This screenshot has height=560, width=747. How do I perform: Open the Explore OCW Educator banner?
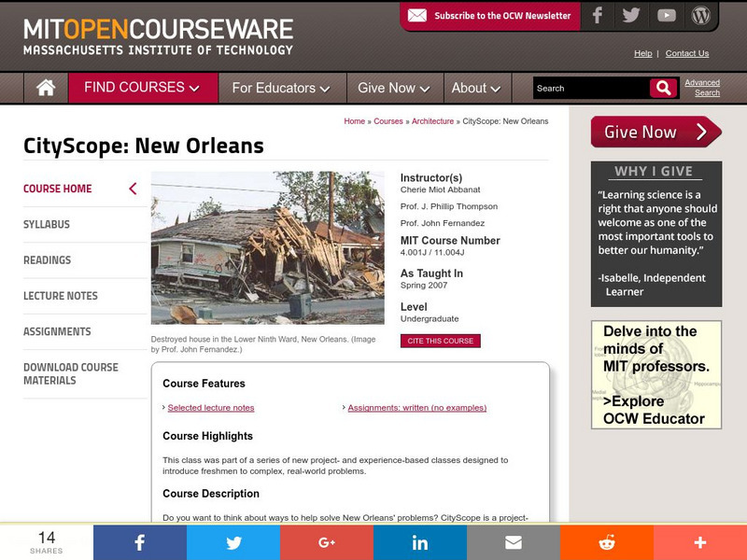pyautogui.click(x=656, y=375)
